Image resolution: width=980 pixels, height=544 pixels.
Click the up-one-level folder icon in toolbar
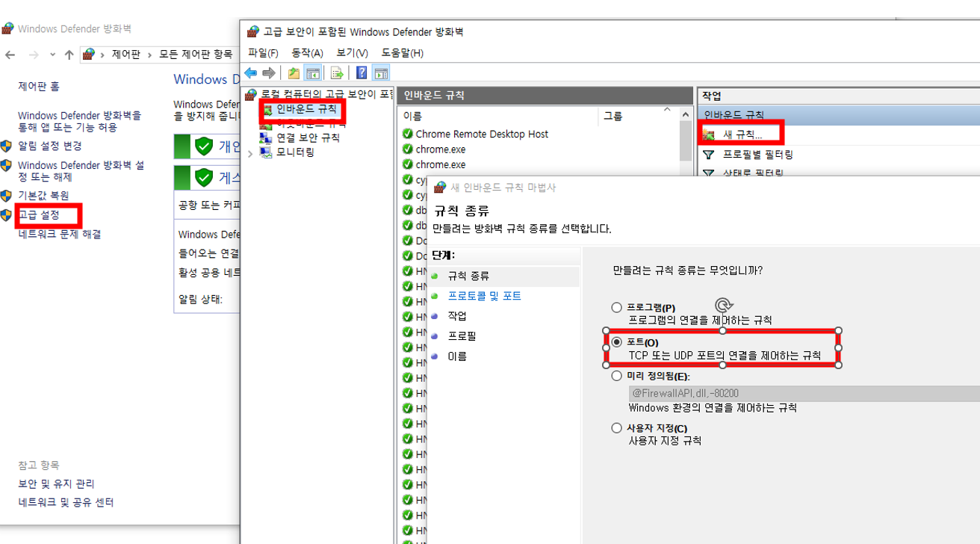(294, 73)
